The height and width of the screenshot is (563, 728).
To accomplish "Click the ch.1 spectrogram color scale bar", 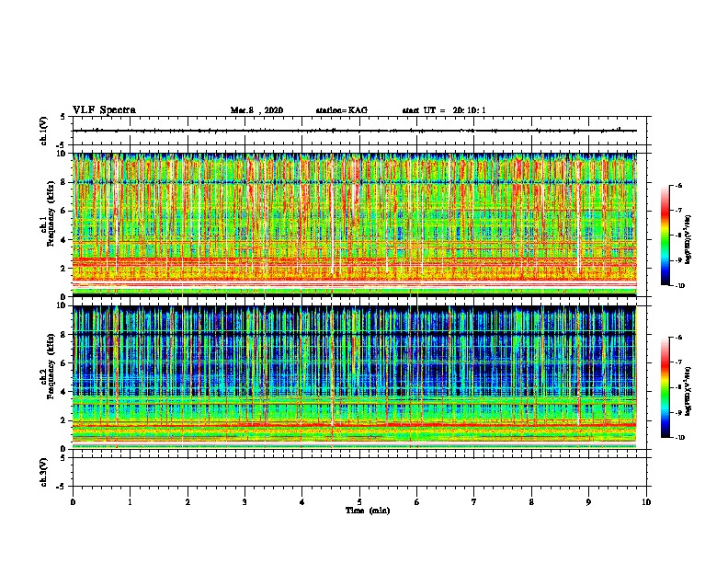I will click(665, 236).
